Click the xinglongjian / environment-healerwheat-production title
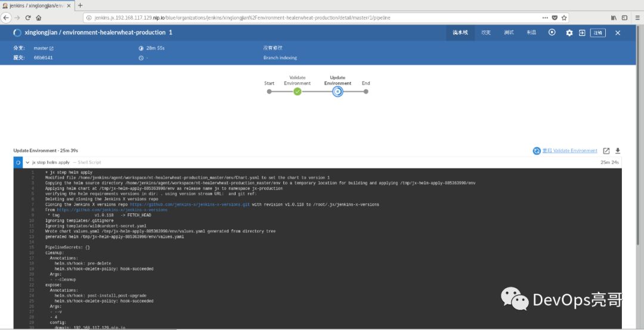Screen dimensions: 644x330 pyautogui.click(x=95, y=32)
